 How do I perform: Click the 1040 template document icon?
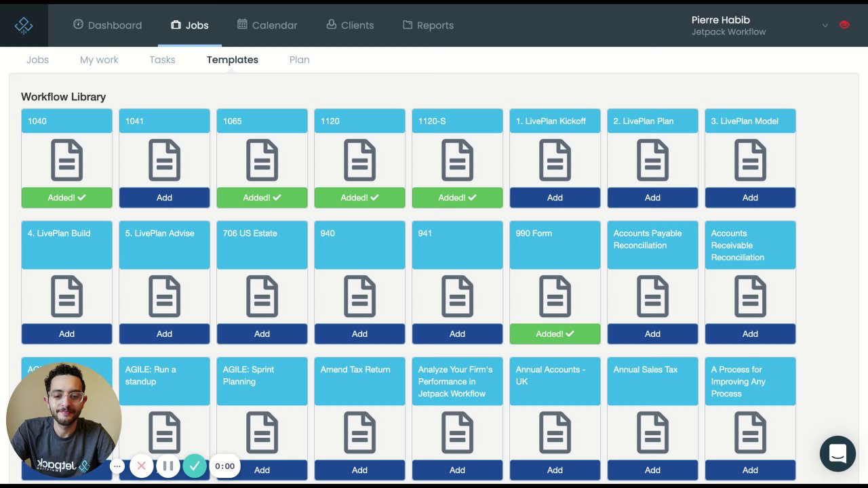click(x=66, y=160)
